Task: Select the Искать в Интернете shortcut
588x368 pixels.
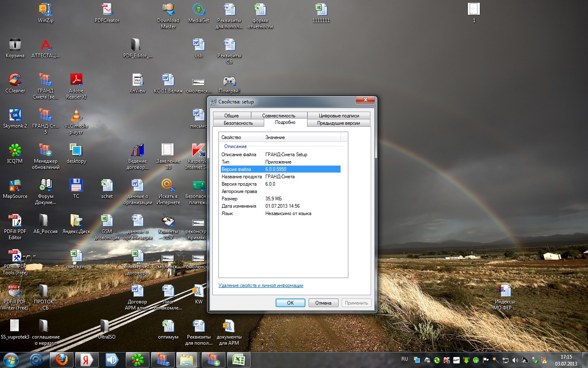Action: tap(168, 192)
